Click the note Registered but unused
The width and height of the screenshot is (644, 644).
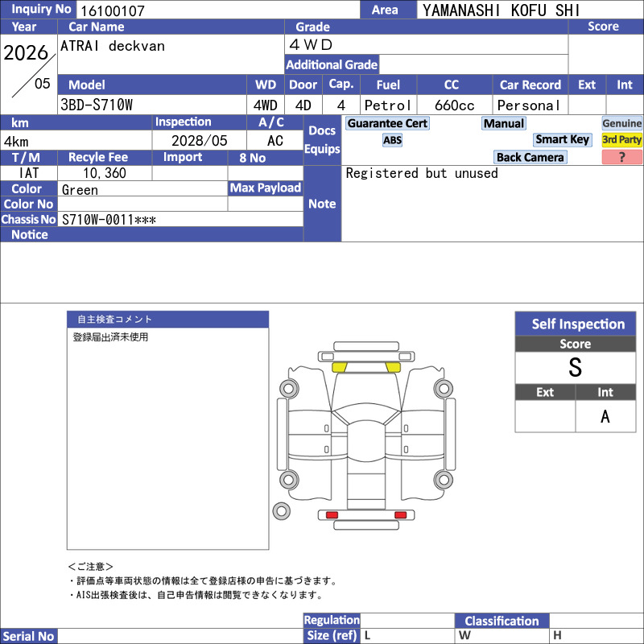pyautogui.click(x=422, y=173)
